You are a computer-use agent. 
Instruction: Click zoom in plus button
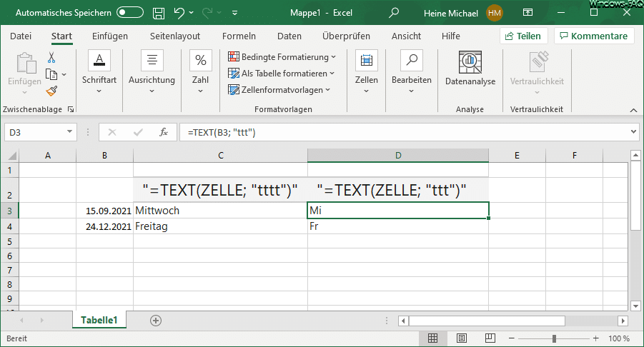point(596,338)
